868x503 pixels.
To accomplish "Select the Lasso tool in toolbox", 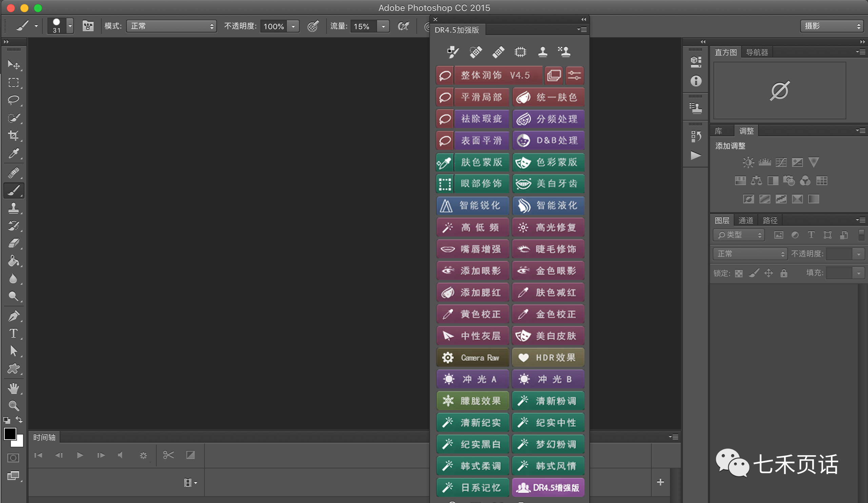I will tap(14, 100).
